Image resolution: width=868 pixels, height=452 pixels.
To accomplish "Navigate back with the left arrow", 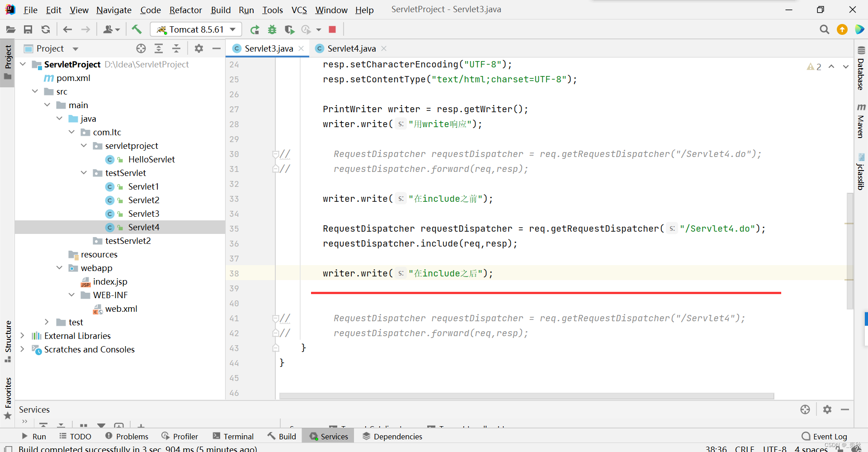I will tap(68, 29).
